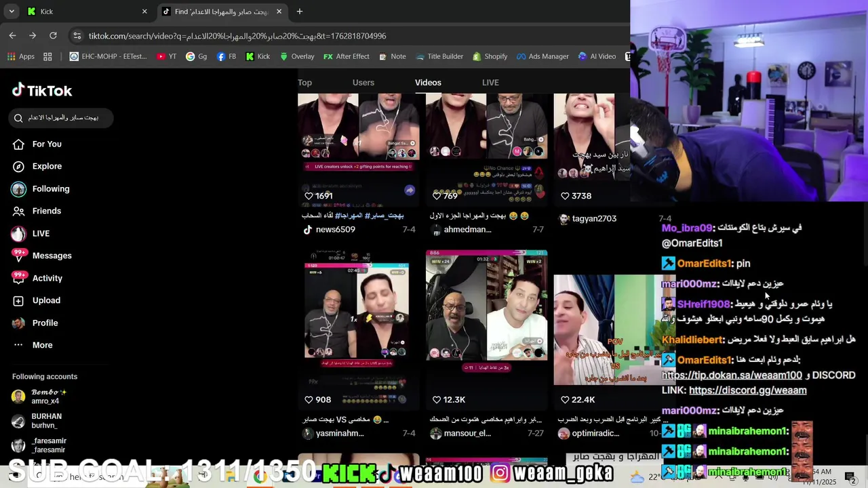
Task: Open Apps bookmark
Action: [21, 56]
